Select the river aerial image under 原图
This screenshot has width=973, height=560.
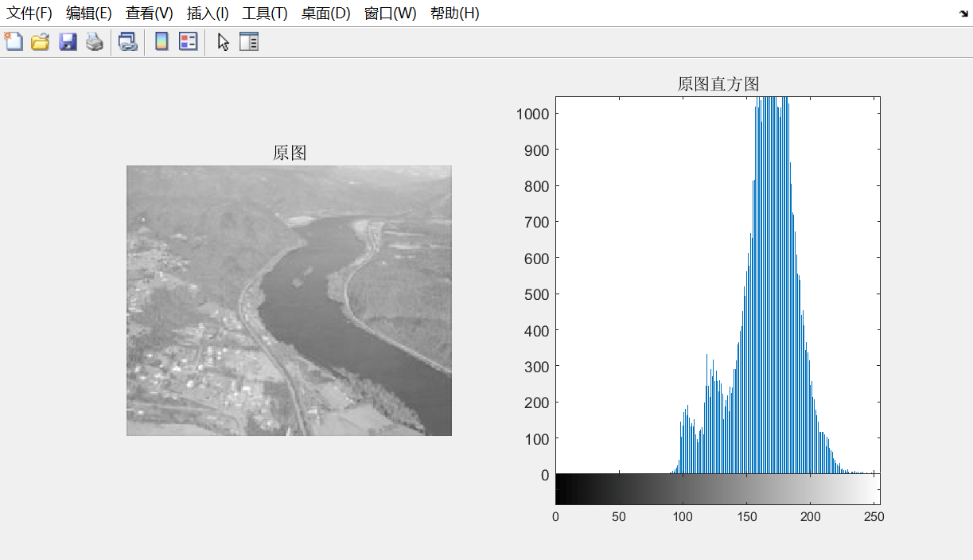[289, 301]
